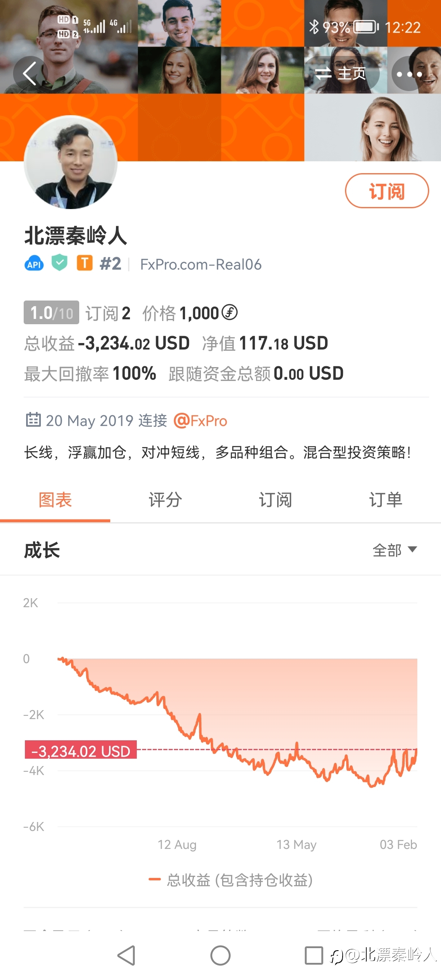The image size is (441, 980).
Task: Tap the Android recent apps square
Action: (314, 956)
